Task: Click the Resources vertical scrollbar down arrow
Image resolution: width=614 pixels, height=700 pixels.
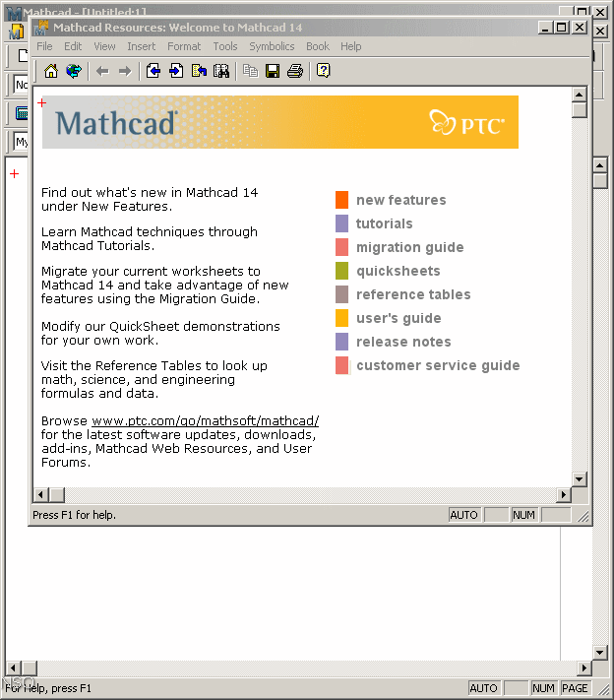Action: (x=580, y=479)
